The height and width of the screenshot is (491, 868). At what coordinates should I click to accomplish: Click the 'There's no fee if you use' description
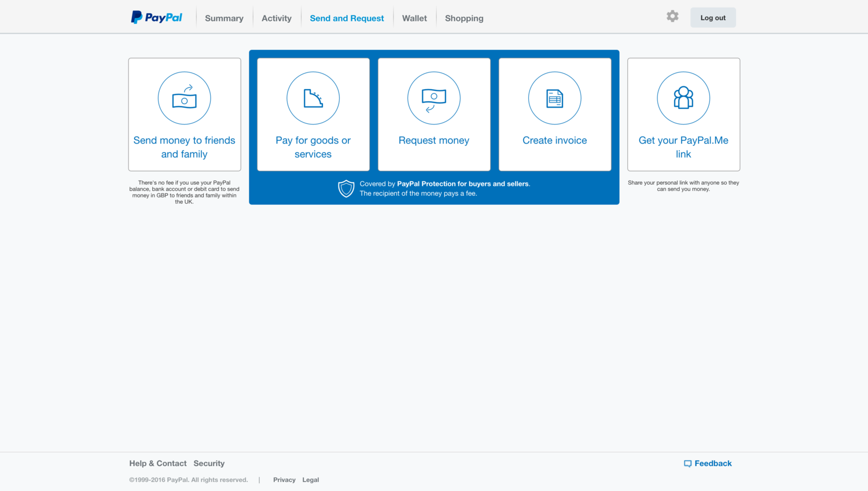(x=185, y=192)
